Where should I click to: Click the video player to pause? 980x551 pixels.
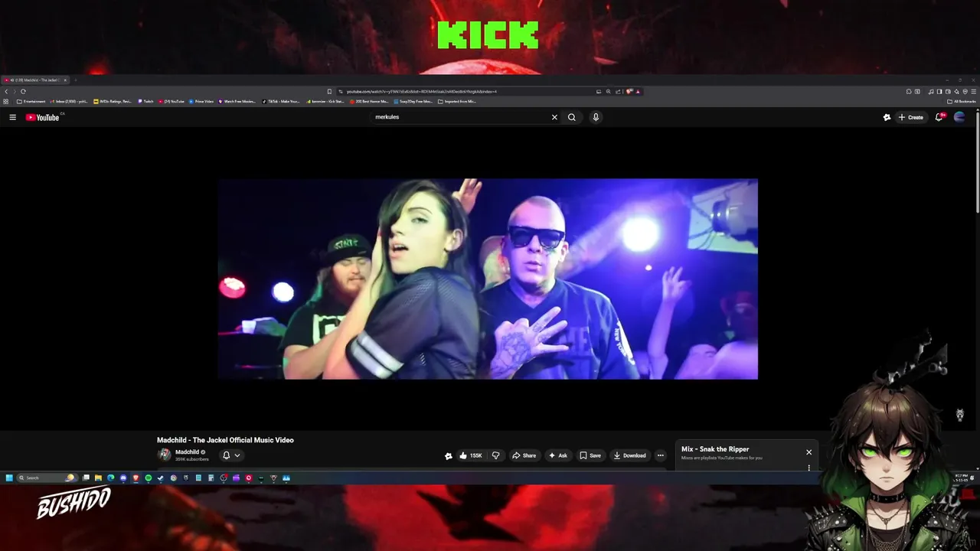(488, 279)
